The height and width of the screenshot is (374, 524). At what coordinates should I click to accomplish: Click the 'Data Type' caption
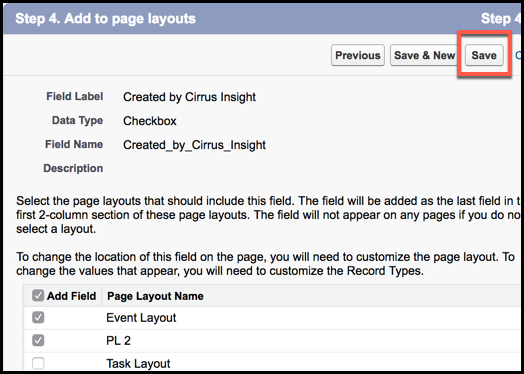tap(77, 120)
